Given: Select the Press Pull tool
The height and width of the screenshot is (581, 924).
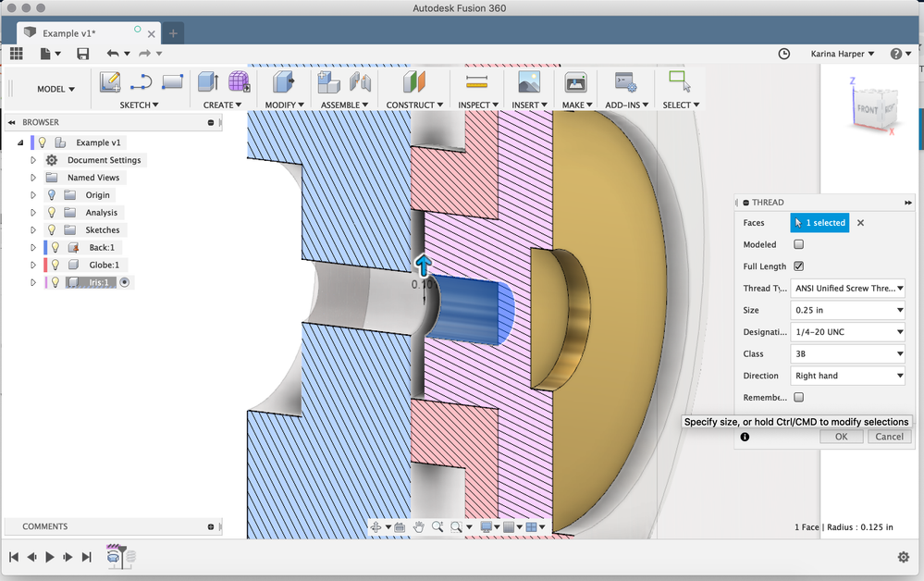Looking at the screenshot, I should pos(283,82).
